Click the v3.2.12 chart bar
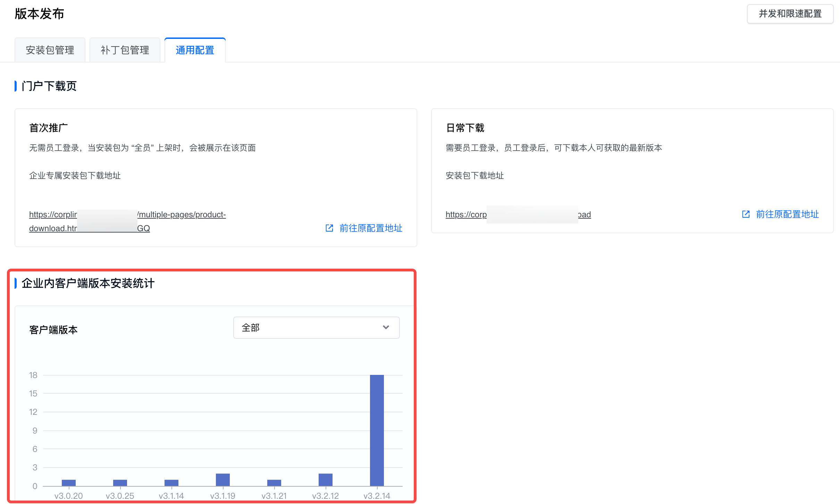 (325, 480)
